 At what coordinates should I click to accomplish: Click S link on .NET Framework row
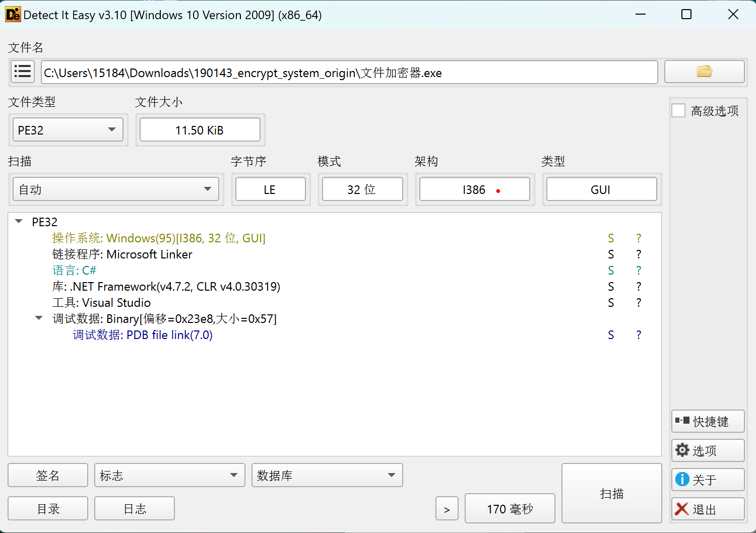[611, 287]
